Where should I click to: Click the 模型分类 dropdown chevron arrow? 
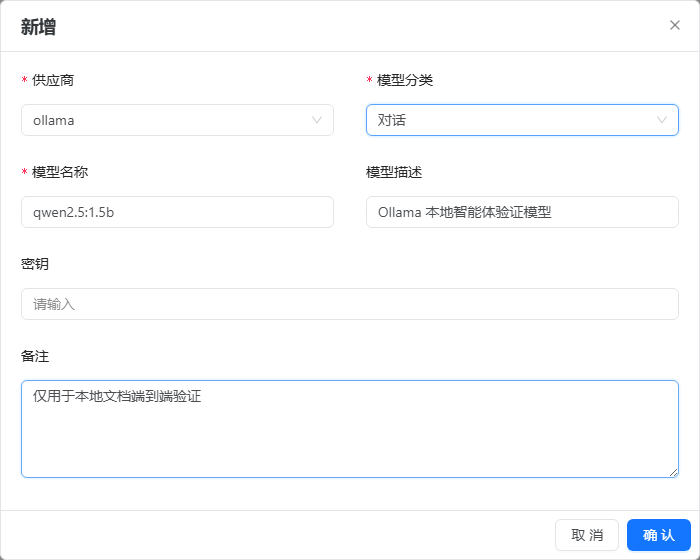[662, 120]
